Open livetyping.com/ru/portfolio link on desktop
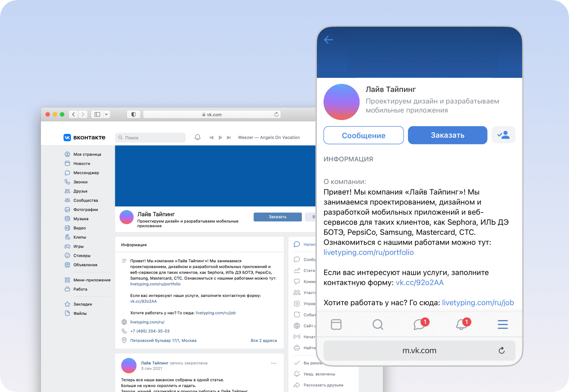Image resolution: width=569 pixels, height=392 pixels. pyautogui.click(x=155, y=284)
